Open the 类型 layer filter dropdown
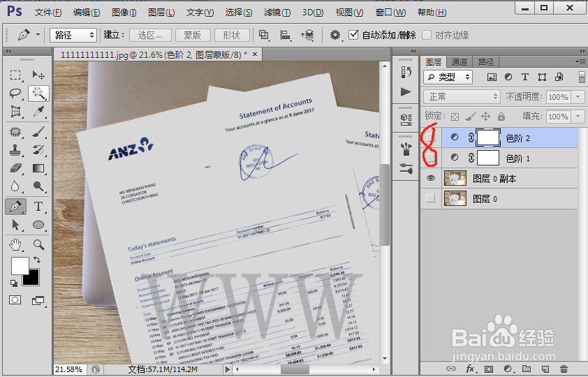 point(448,77)
